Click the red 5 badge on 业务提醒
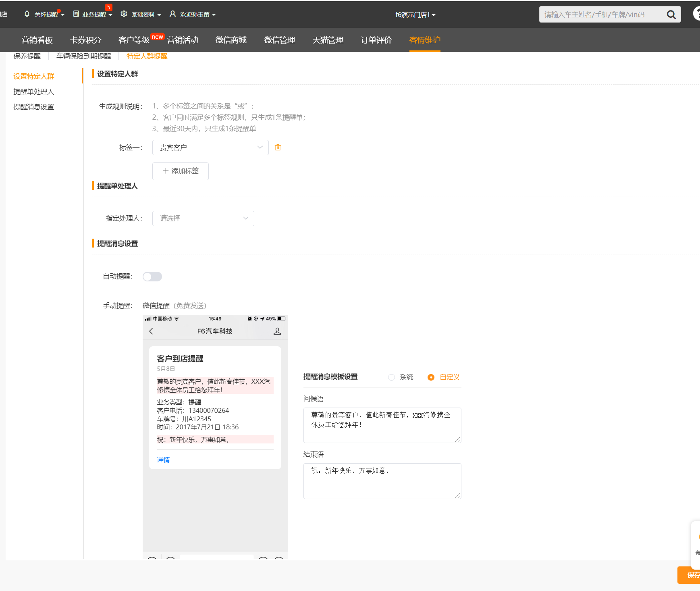Screen dimensions: 700x591 (108, 7)
